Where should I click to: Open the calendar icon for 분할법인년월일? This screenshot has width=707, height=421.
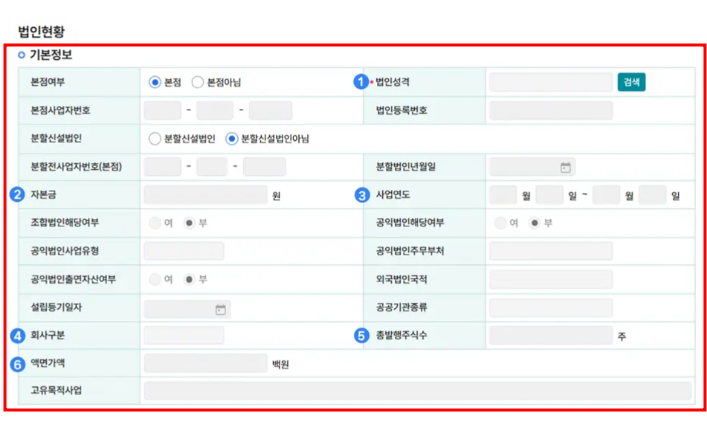(565, 167)
